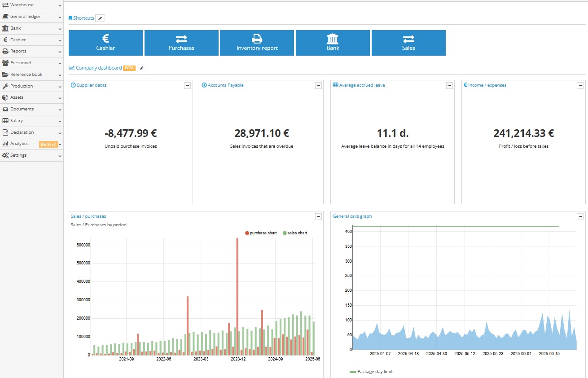This screenshot has width=588, height=378.
Task: Open the Cashier shortcut tile
Action: pyautogui.click(x=105, y=43)
